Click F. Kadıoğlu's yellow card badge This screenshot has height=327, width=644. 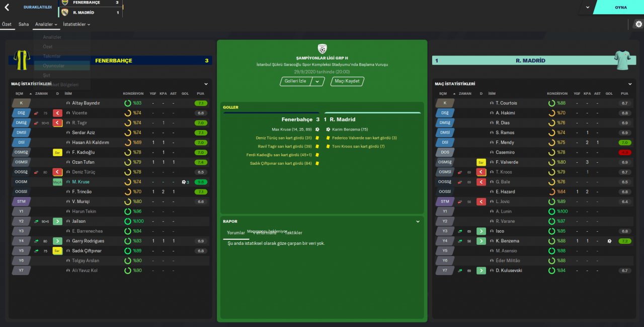57,152
